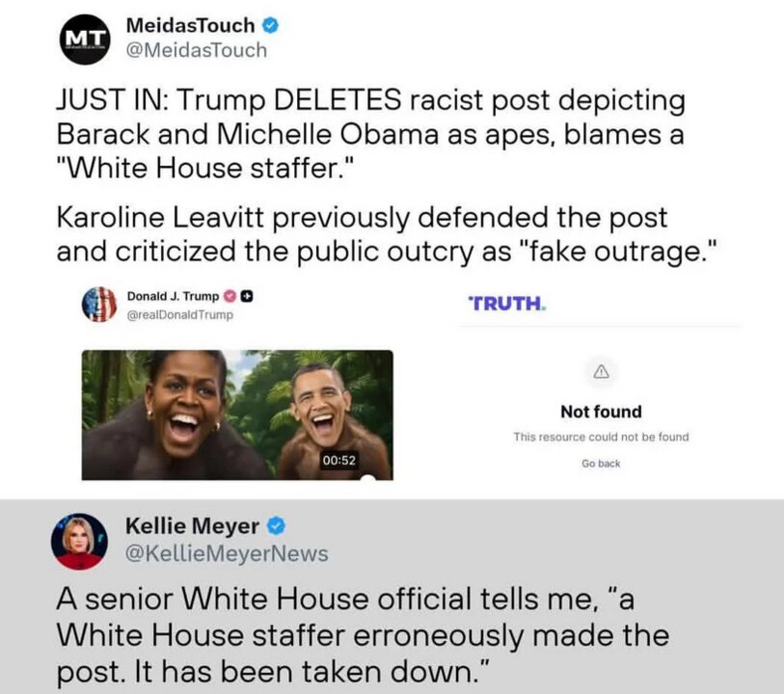Visit the @realDonaldTrump handle

click(180, 315)
